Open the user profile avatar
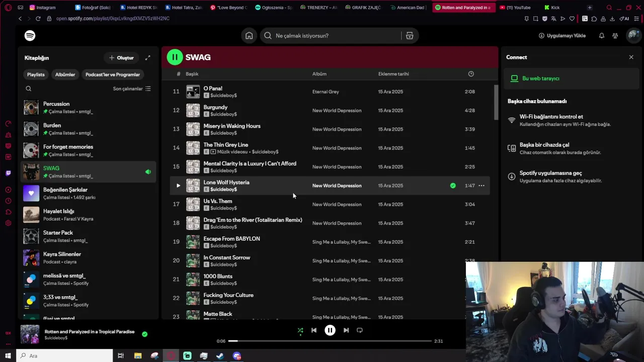Image resolution: width=644 pixels, height=362 pixels. [x=633, y=36]
